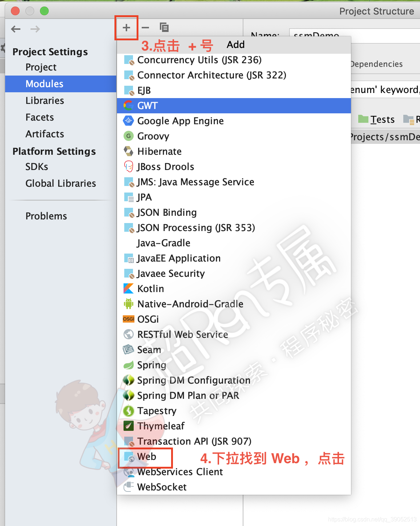This screenshot has width=420, height=526.
Task: Click the Google App Engine icon
Action: tap(129, 121)
